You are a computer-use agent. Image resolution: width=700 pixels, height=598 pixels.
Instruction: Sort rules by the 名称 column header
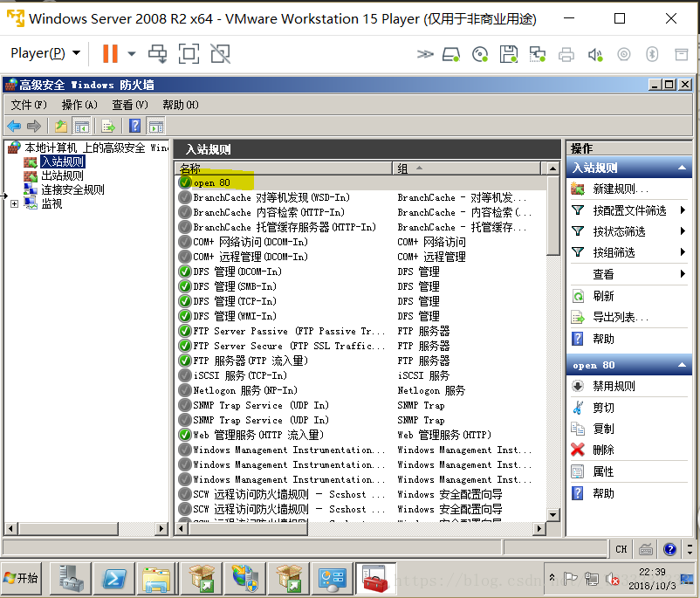(283, 168)
